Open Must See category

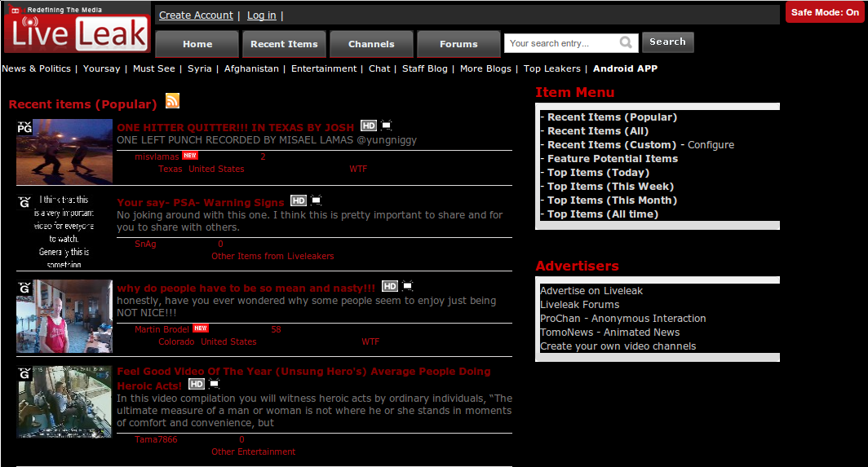[x=154, y=68]
